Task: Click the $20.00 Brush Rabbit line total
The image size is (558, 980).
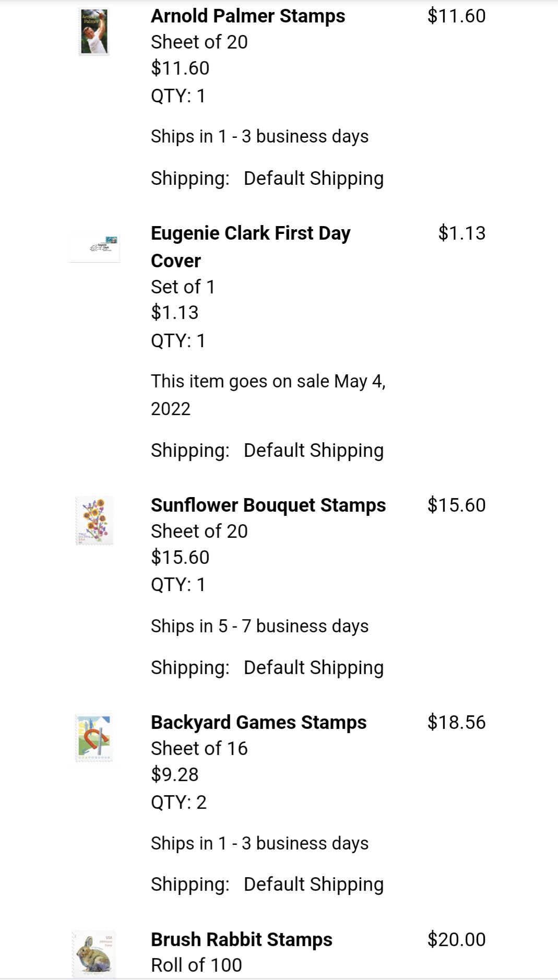Action: (456, 940)
